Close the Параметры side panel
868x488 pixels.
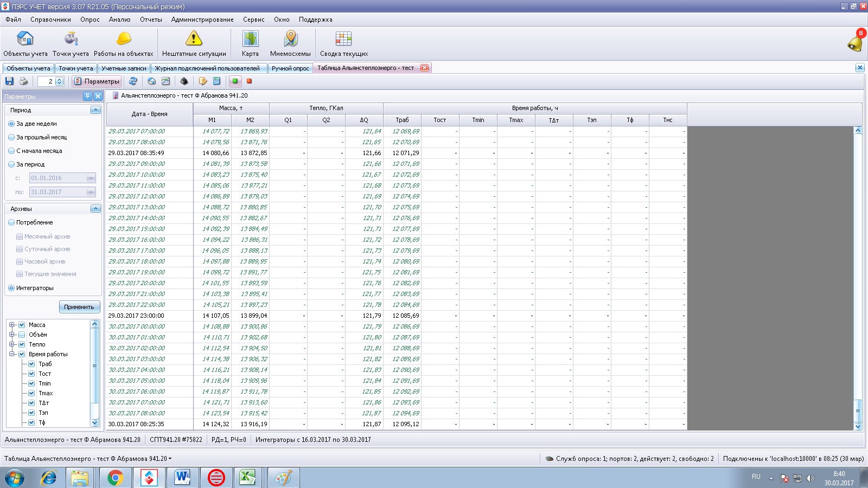[x=98, y=96]
